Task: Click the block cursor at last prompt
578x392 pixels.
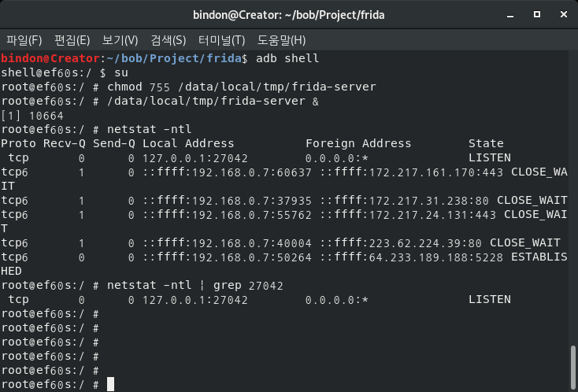Action: pos(111,384)
